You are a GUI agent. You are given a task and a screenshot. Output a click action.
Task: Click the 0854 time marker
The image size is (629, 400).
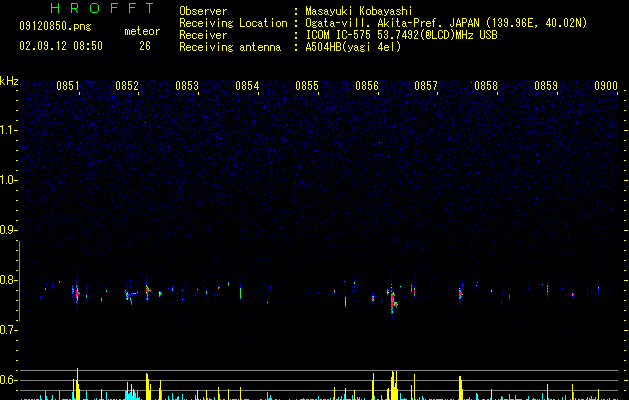(247, 86)
